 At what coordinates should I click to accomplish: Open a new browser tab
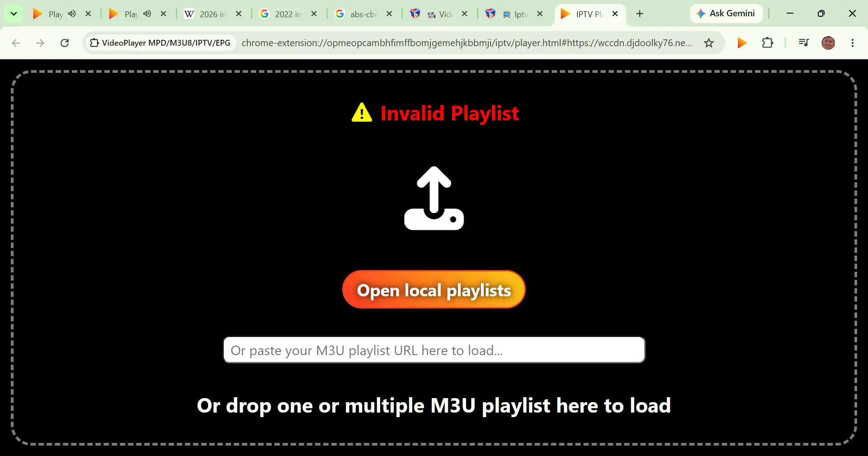pyautogui.click(x=640, y=14)
